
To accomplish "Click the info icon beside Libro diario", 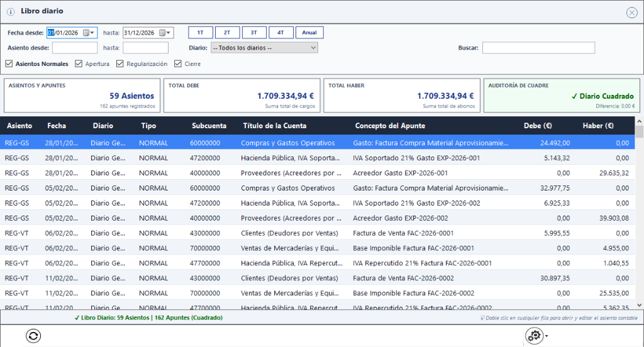I will tap(11, 12).
